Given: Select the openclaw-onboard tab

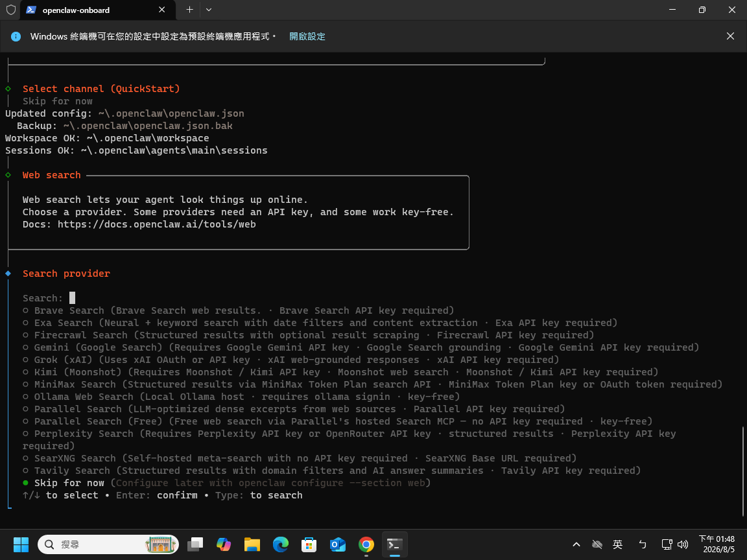Looking at the screenshot, I should [x=98, y=10].
